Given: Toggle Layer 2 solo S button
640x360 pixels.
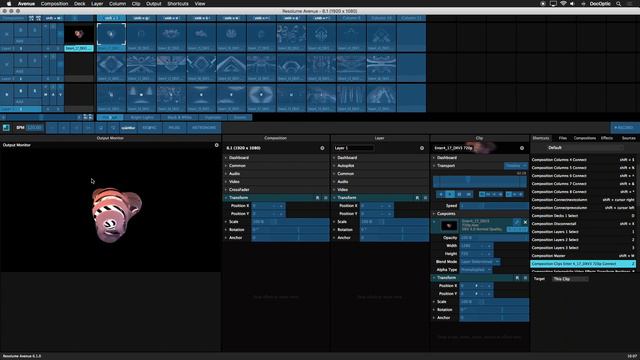Looking at the screenshot, I should pyautogui.click(x=35, y=61).
